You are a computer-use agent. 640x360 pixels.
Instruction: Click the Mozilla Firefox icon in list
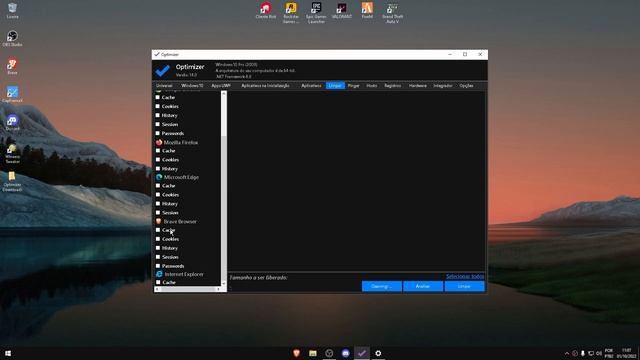159,142
